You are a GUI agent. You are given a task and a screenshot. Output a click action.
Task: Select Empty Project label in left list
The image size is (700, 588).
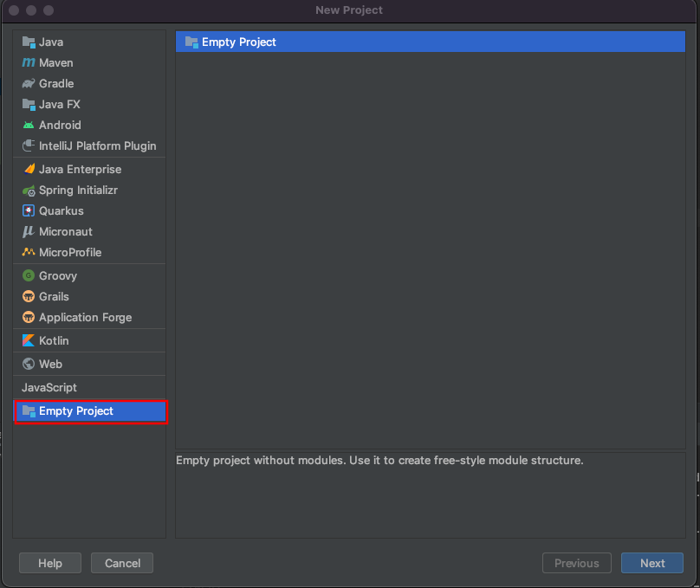pos(76,410)
